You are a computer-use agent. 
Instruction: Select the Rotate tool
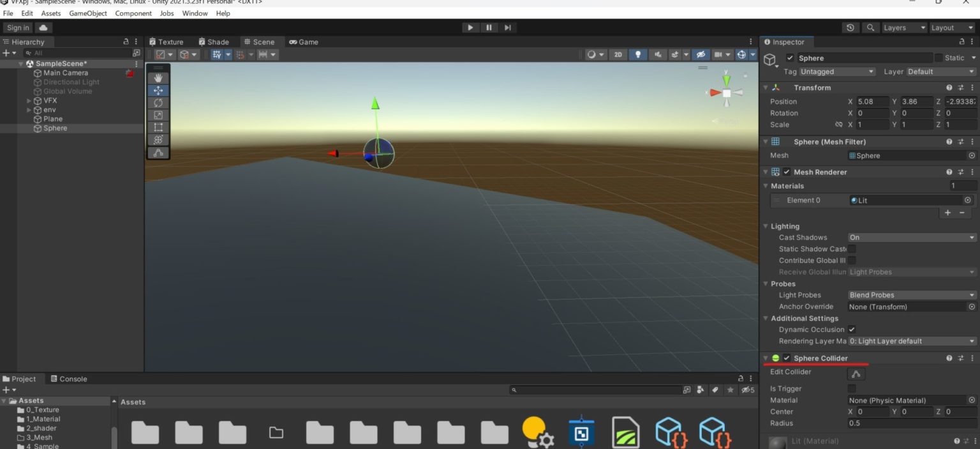tap(158, 102)
